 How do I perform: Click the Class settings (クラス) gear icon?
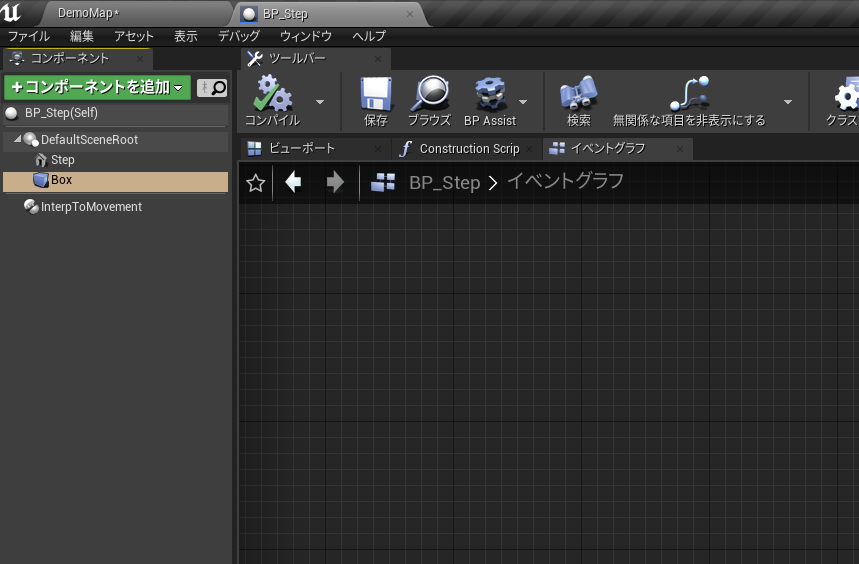[847, 94]
